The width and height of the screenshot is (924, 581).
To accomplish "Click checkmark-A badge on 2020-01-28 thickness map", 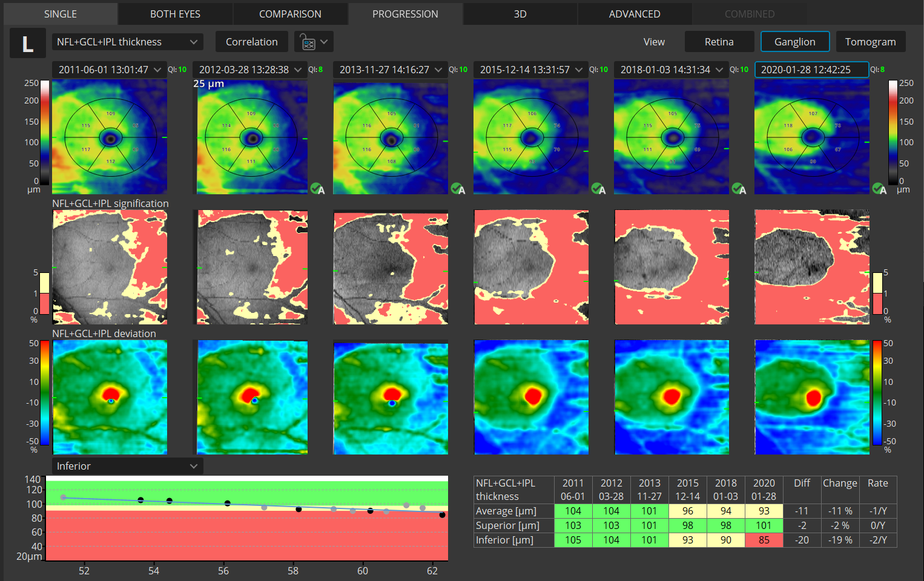I will (879, 189).
